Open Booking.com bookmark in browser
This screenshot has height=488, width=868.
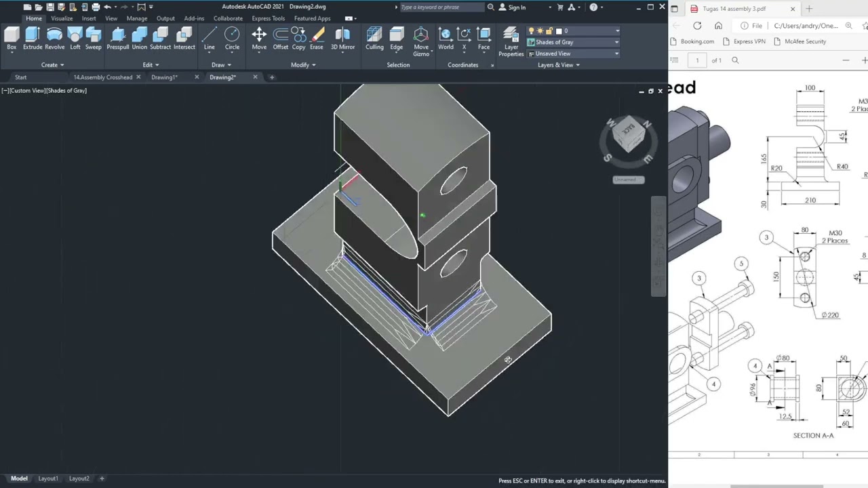coord(692,41)
